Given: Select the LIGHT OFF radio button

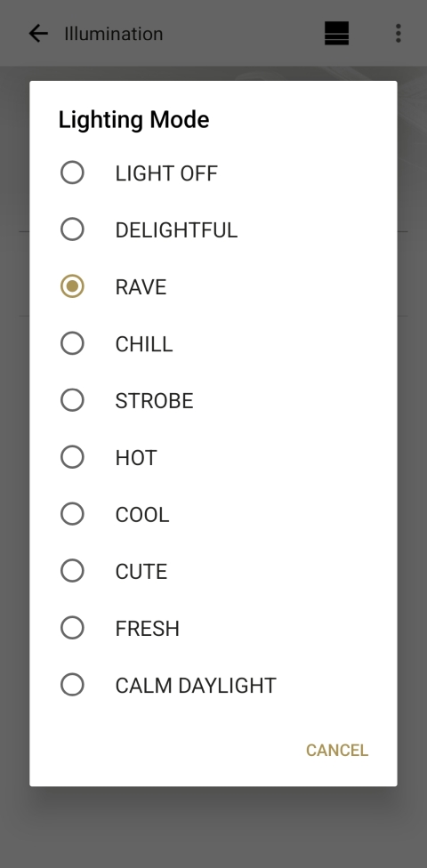Looking at the screenshot, I should point(72,173).
